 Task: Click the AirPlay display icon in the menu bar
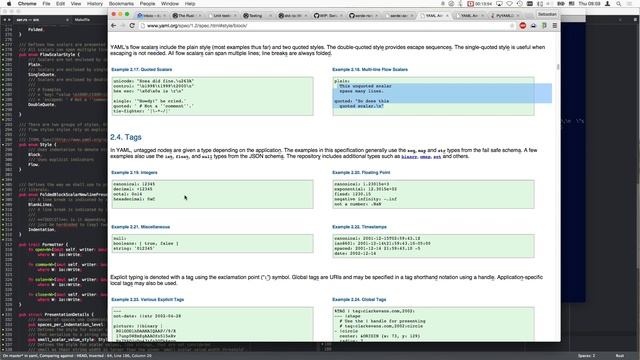(499, 4)
